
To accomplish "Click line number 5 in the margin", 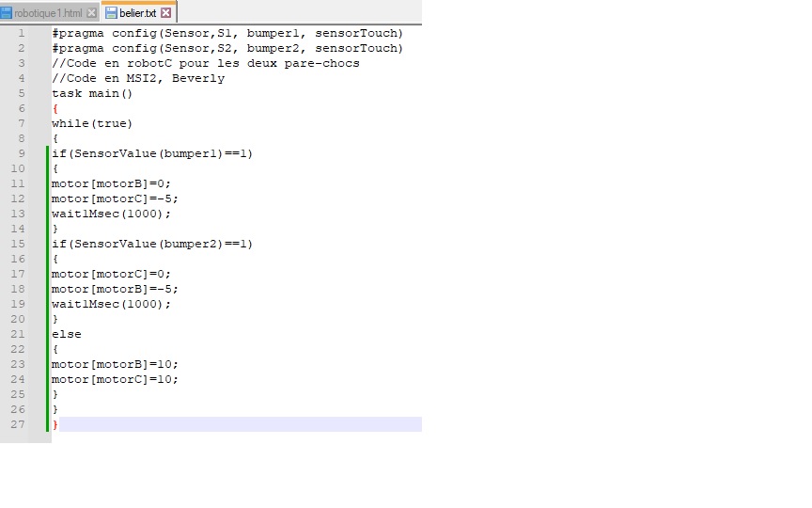I will point(22,93).
